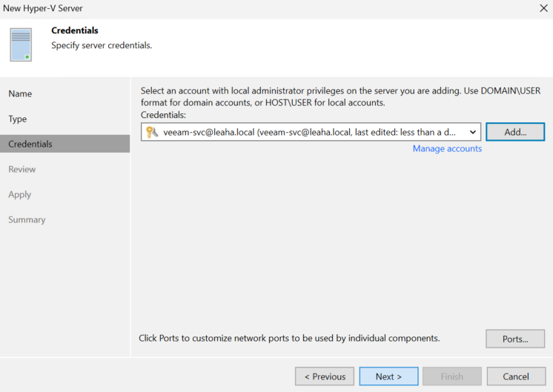Viewport: 553px width, 392px height.
Task: Expand the Credentials dropdown arrow
Action: click(x=473, y=132)
